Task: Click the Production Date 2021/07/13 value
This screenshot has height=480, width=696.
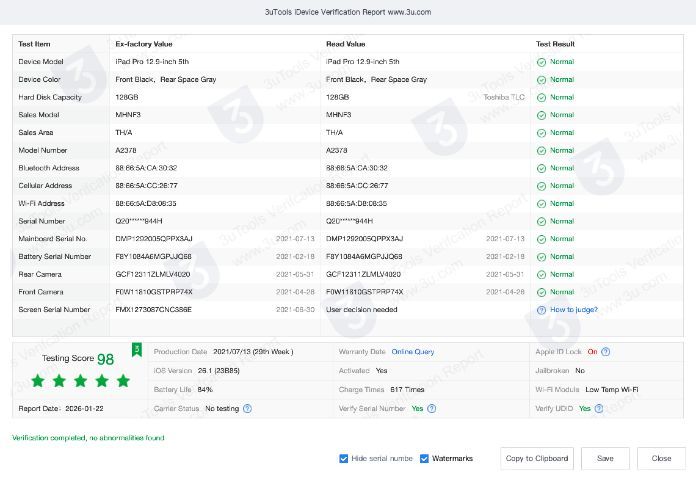Action: coord(253,352)
